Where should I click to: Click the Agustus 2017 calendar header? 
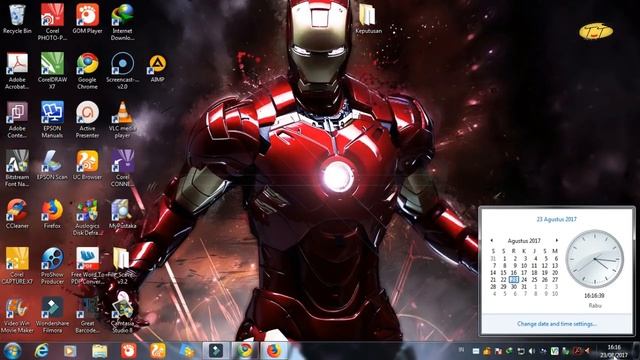[524, 240]
